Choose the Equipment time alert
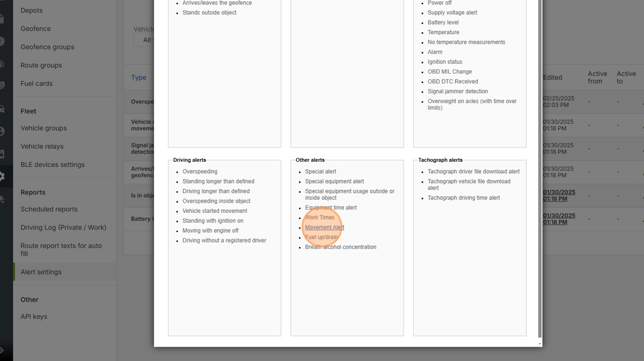This screenshot has height=361, width=644. [x=331, y=208]
